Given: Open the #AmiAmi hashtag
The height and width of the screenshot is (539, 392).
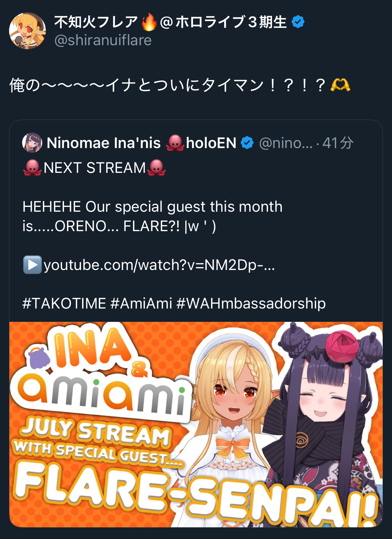Looking at the screenshot, I should [x=141, y=304].
